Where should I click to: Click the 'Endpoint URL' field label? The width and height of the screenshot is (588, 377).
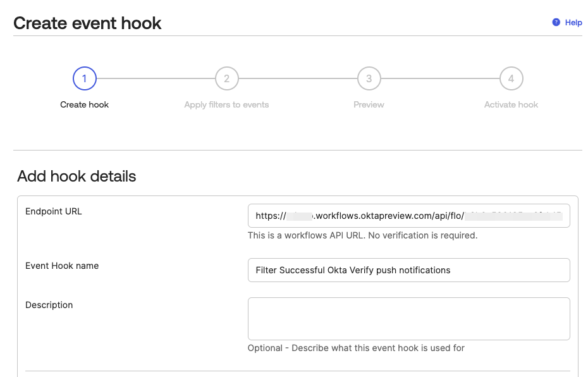54,211
